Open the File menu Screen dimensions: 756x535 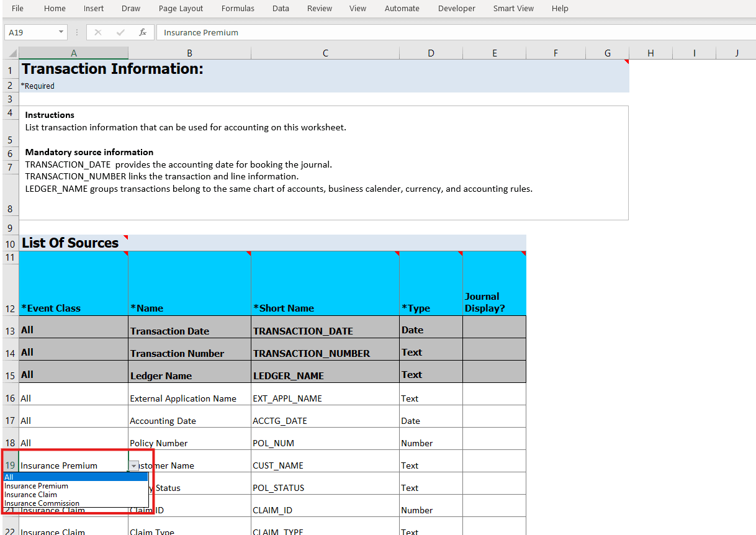pos(17,8)
